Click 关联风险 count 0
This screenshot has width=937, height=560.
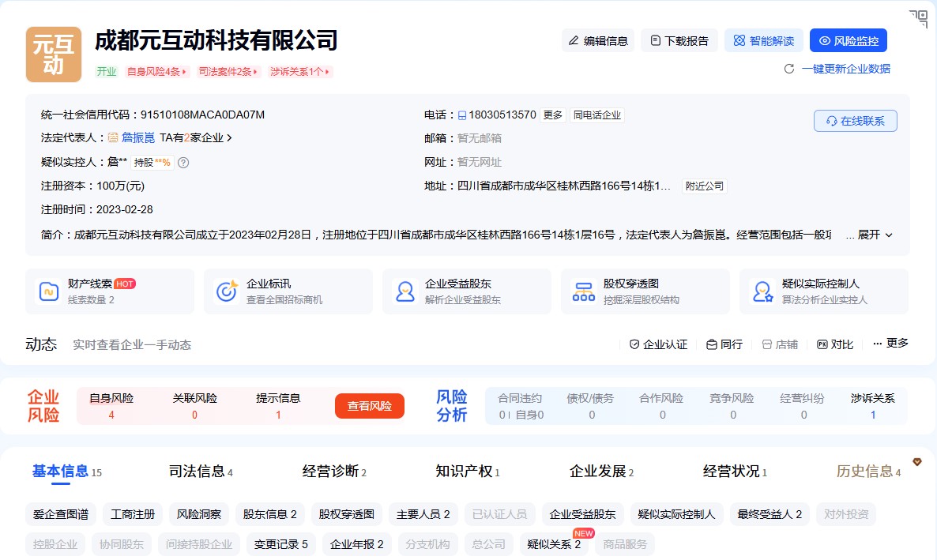[194, 415]
